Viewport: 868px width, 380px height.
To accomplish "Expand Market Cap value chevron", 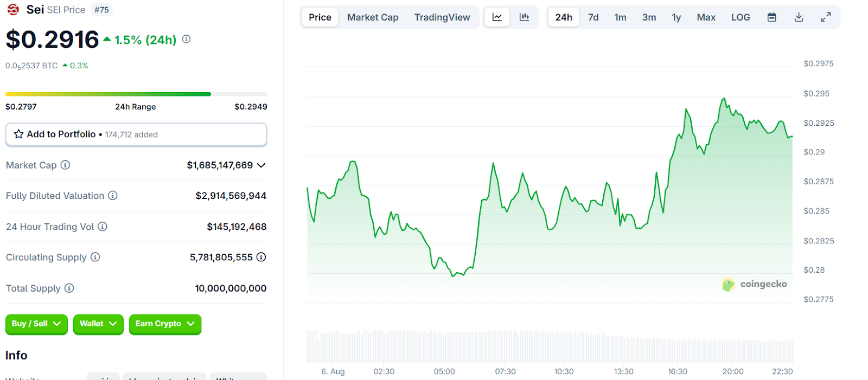I will click(x=261, y=165).
